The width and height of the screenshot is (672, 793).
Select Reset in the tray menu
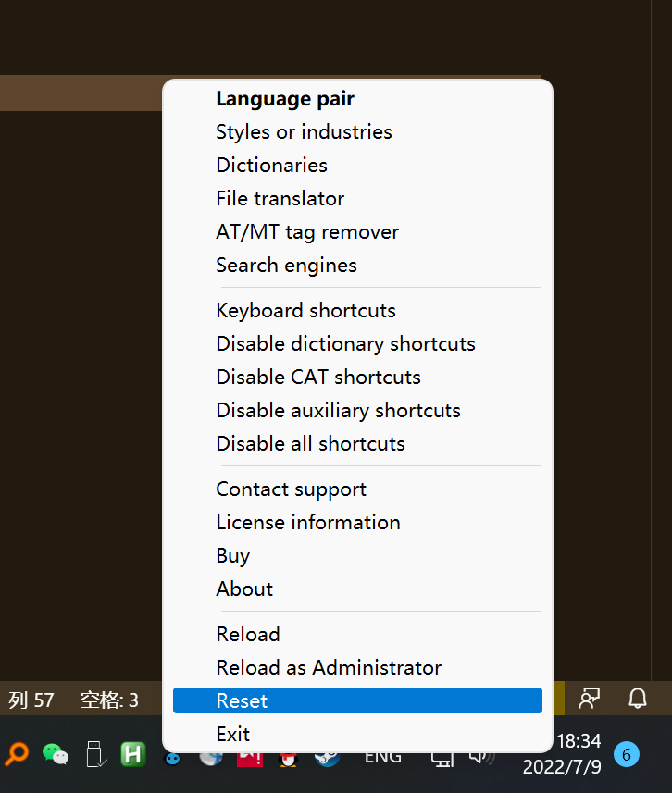point(243,701)
